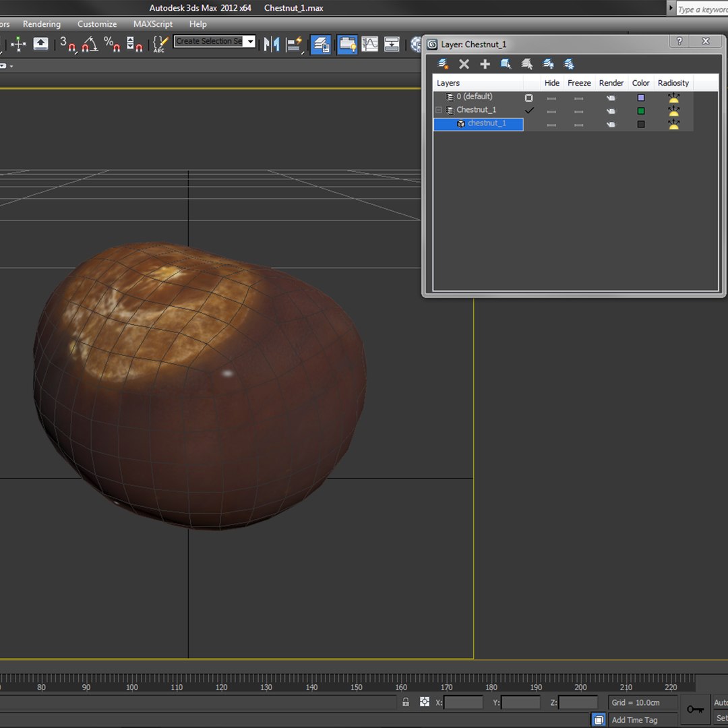Image resolution: width=728 pixels, height=728 pixels.
Task: Toggle the Manage Layers toolbar button
Action: pyautogui.click(x=321, y=44)
